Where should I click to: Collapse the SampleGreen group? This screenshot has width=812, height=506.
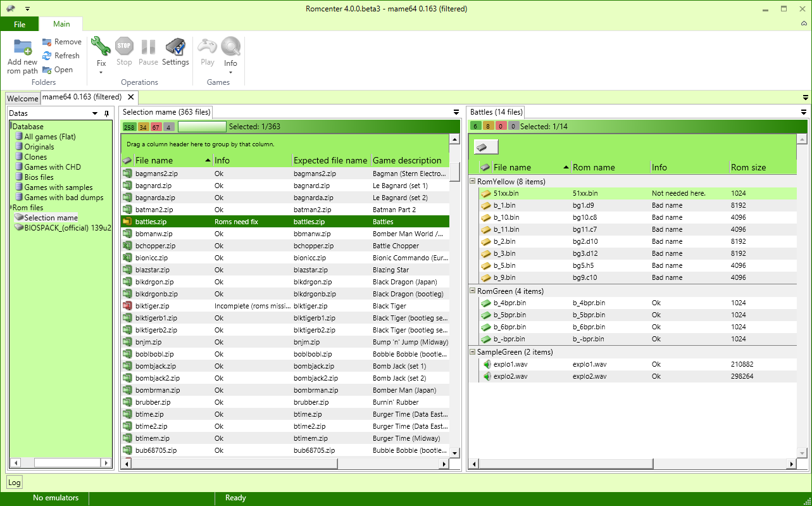click(x=472, y=352)
